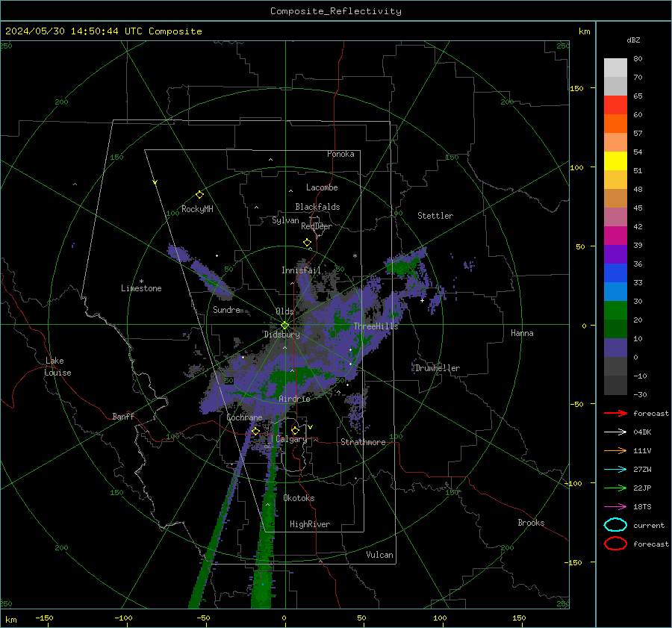Click the Drumheller label
Screen dimensions: 672x628
[438, 368]
